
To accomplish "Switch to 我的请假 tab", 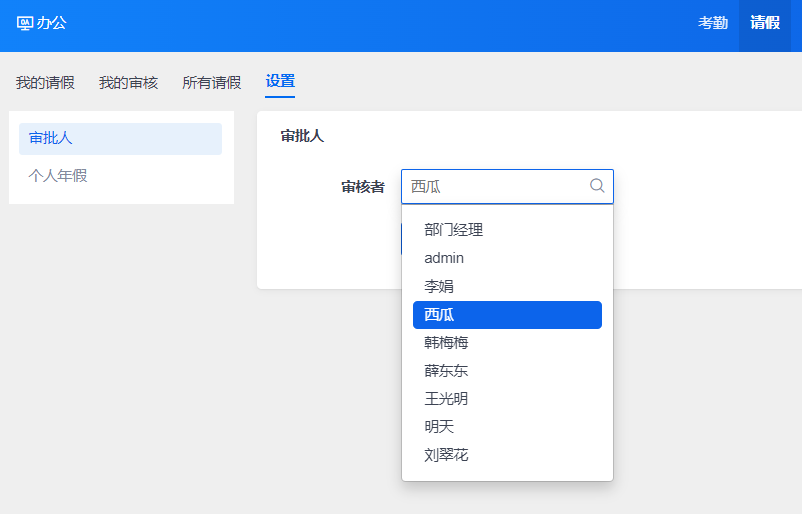I will pos(45,83).
